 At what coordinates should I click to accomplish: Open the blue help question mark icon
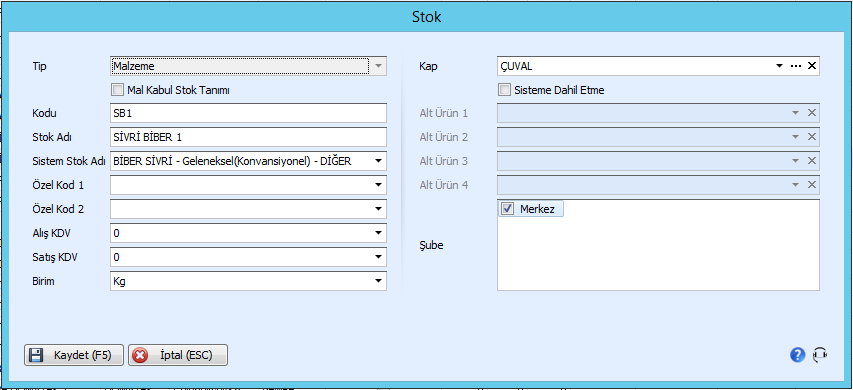click(797, 355)
